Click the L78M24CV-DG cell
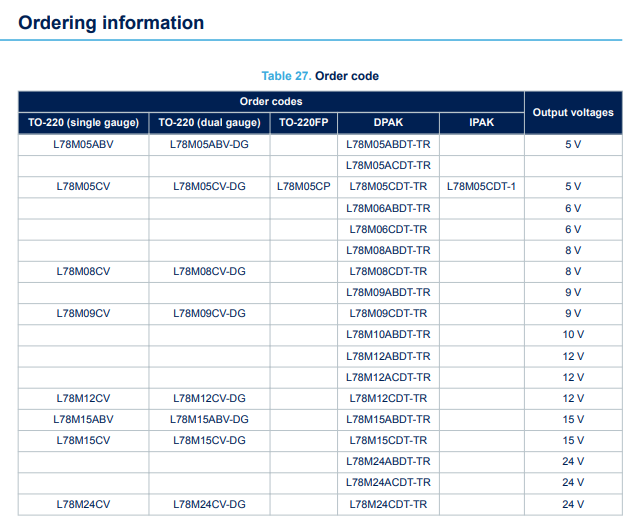The width and height of the screenshot is (630, 525). 209,505
